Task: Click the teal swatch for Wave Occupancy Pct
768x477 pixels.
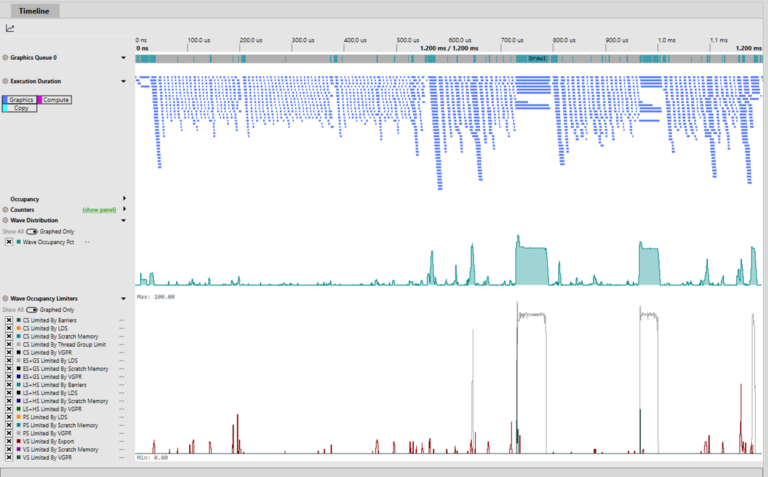Action: click(19, 242)
